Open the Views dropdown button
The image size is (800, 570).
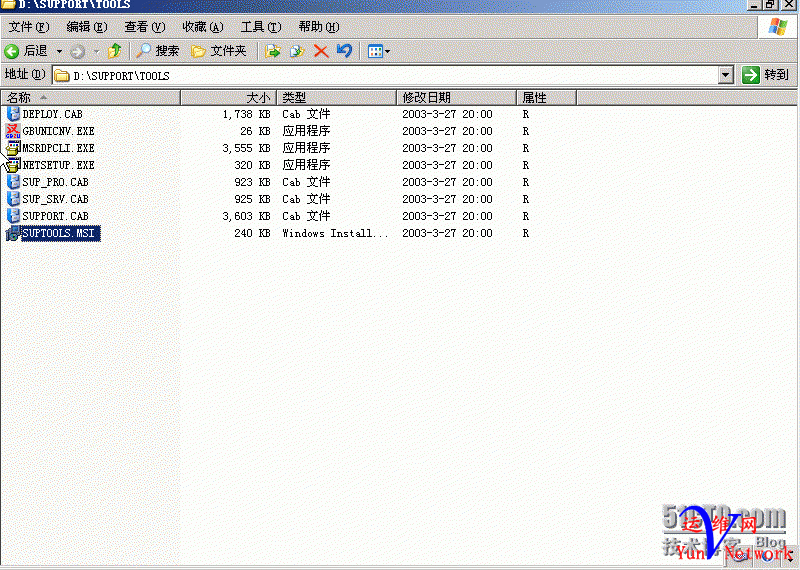click(379, 51)
